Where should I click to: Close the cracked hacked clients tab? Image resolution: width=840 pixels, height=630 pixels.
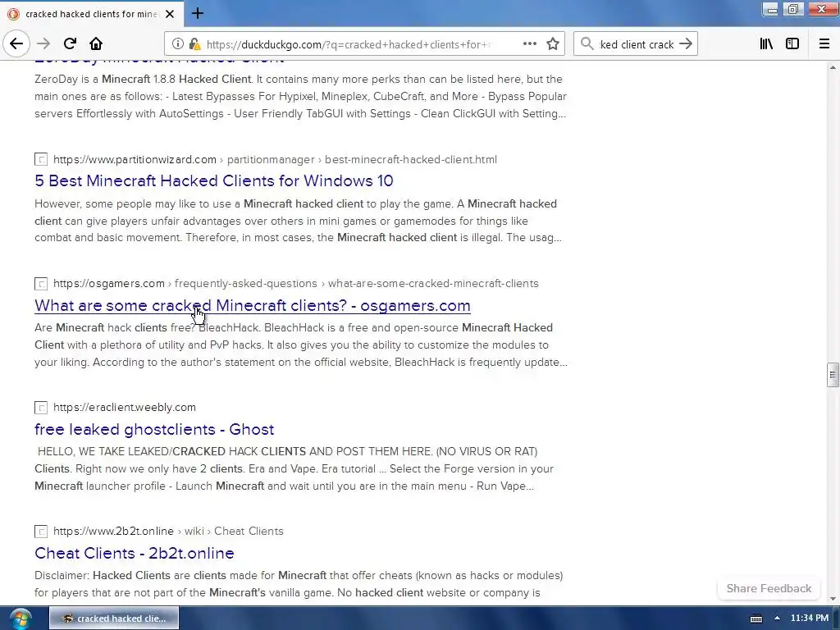pos(170,14)
